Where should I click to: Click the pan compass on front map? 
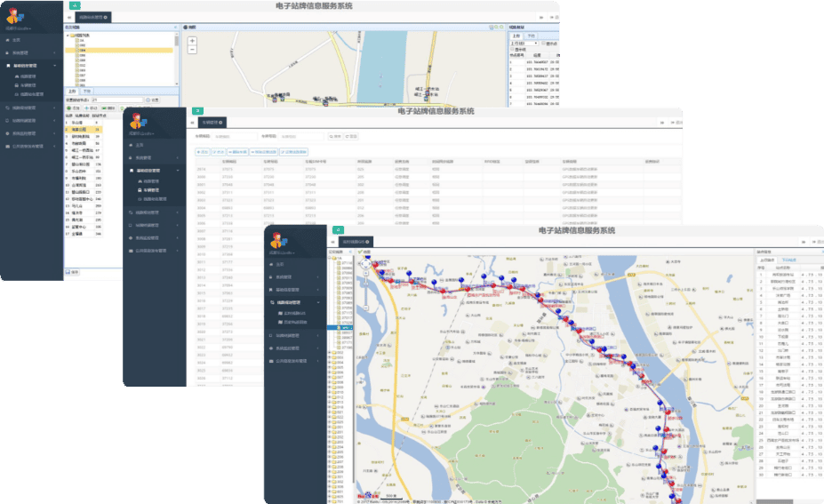click(x=365, y=264)
